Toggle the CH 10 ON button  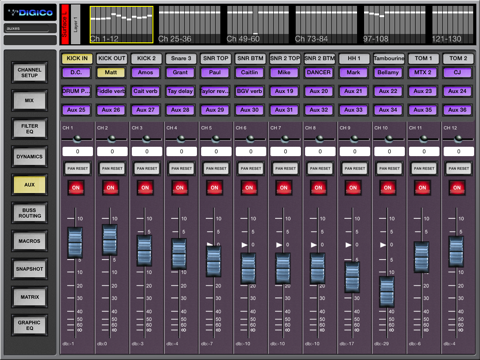388,188
